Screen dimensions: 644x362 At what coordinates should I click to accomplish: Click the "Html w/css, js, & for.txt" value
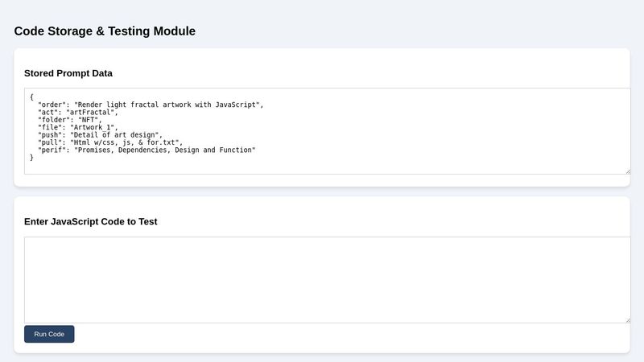coord(126,142)
